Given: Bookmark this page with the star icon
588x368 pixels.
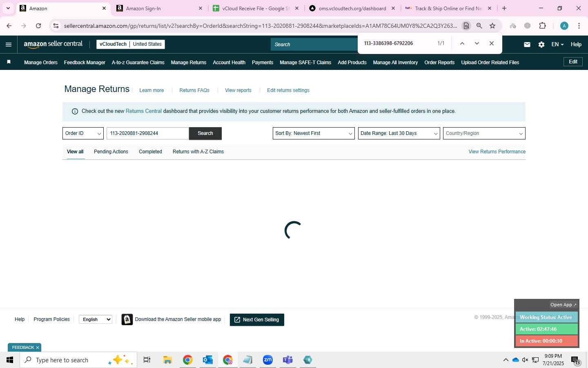Looking at the screenshot, I should (492, 26).
